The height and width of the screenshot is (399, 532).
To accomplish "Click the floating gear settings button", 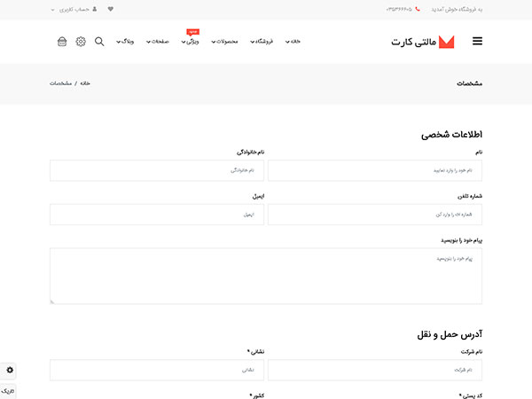I will point(10,370).
